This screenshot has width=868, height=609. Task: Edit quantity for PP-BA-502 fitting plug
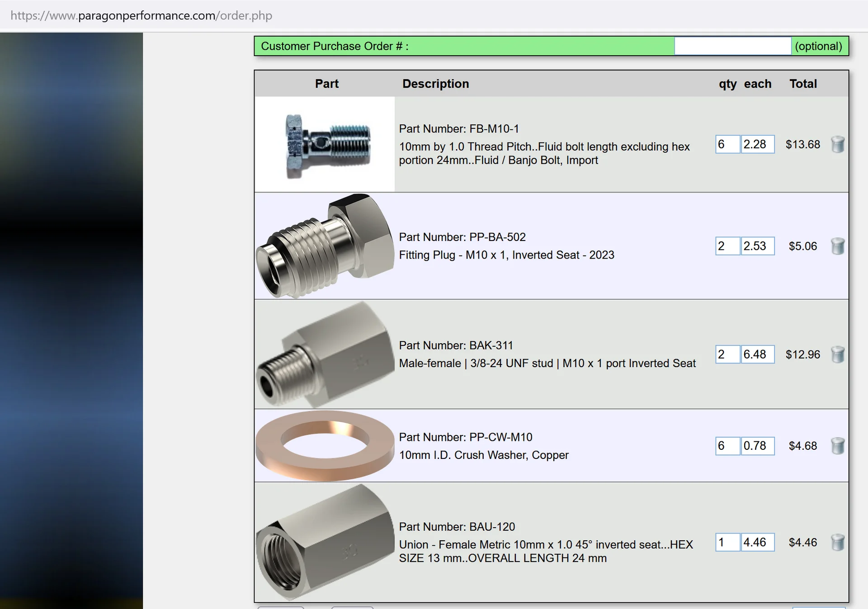click(727, 246)
